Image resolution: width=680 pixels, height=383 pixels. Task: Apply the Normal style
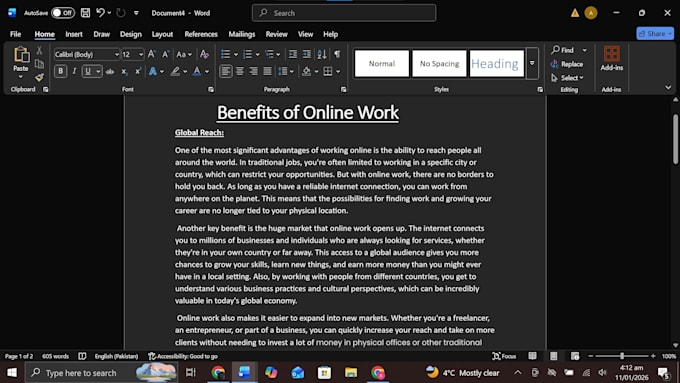(382, 63)
